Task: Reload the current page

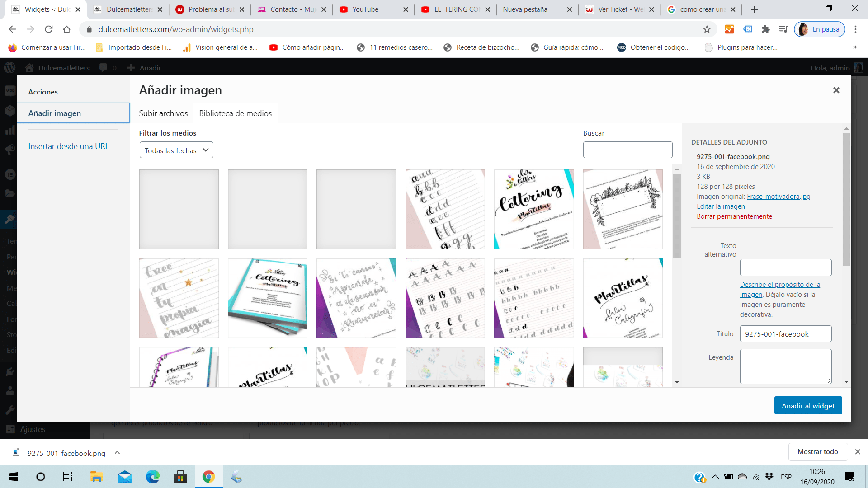Action: [48, 29]
